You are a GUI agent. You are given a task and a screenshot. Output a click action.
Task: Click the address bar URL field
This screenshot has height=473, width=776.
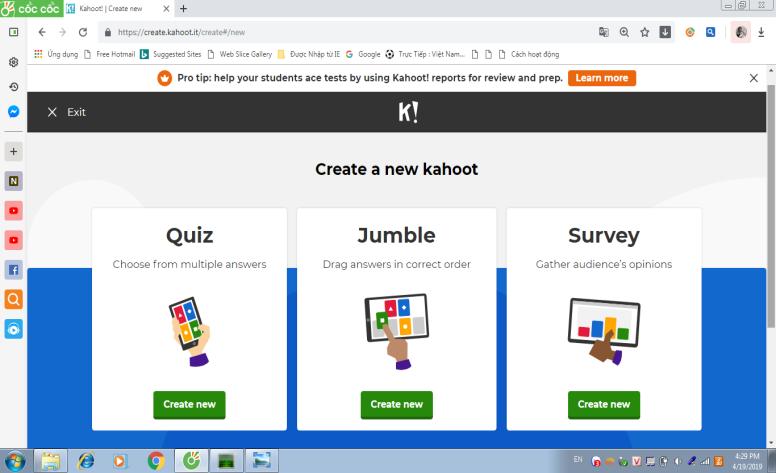346,32
